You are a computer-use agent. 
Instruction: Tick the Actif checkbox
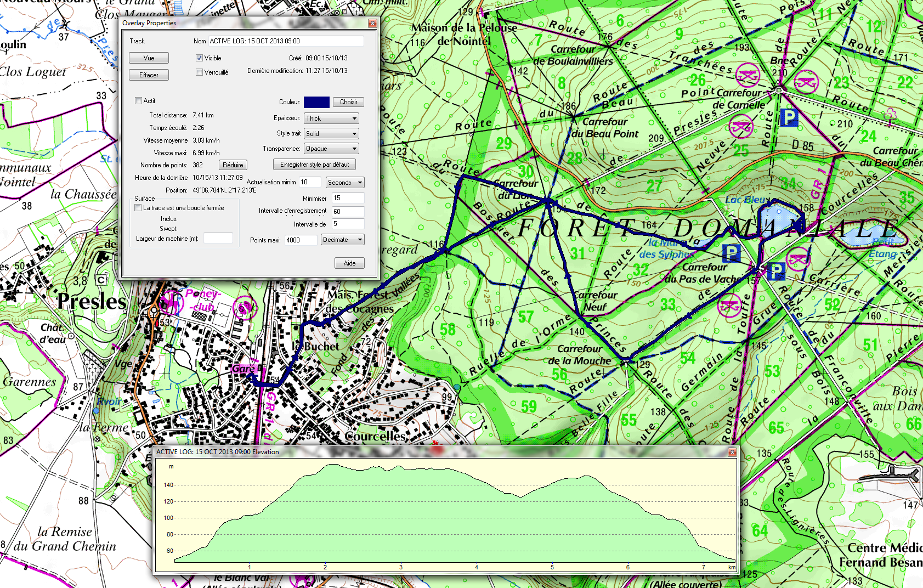click(x=139, y=101)
